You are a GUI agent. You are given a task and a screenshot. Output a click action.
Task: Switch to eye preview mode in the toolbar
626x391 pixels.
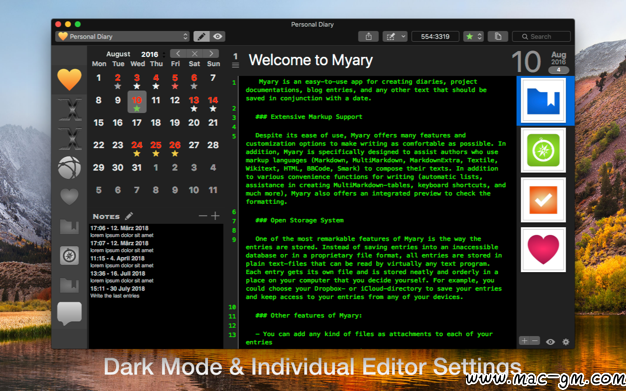218,36
